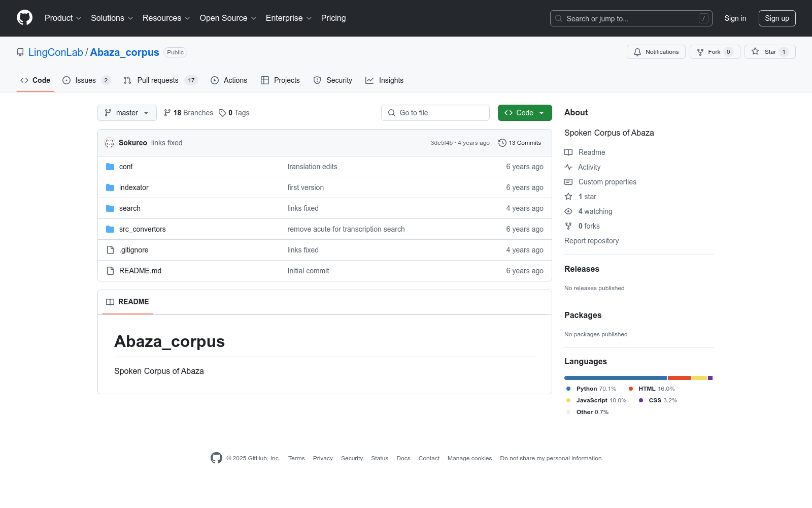Image resolution: width=812 pixels, height=508 pixels.
Task: Open the 'translation edits' commit message
Action: pos(312,167)
